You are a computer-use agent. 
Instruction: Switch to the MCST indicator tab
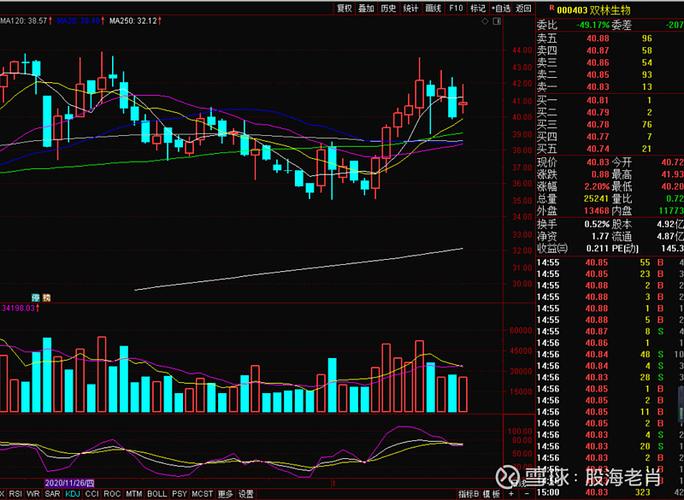tap(202, 494)
